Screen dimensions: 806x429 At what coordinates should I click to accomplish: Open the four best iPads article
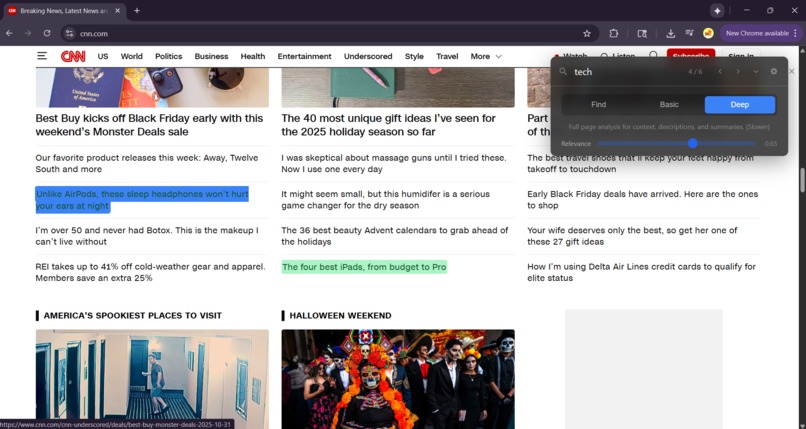[364, 267]
